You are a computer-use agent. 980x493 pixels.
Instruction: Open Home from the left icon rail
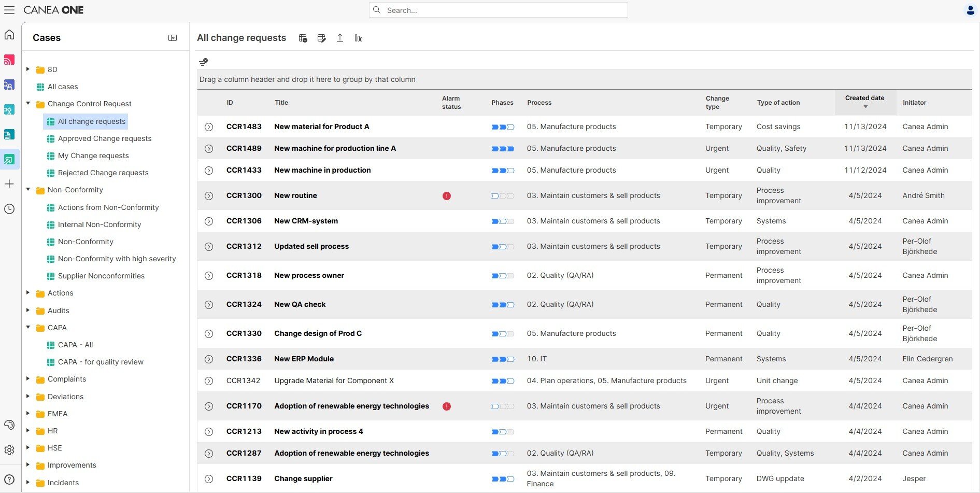coord(9,34)
